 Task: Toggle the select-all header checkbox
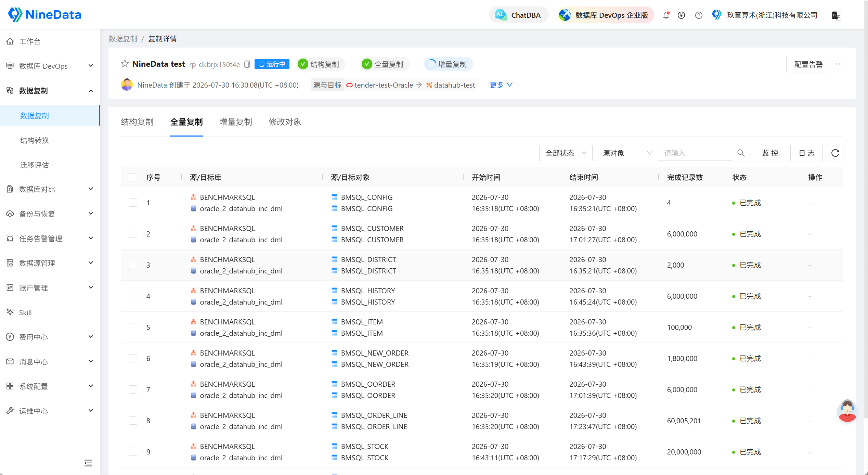click(x=133, y=177)
